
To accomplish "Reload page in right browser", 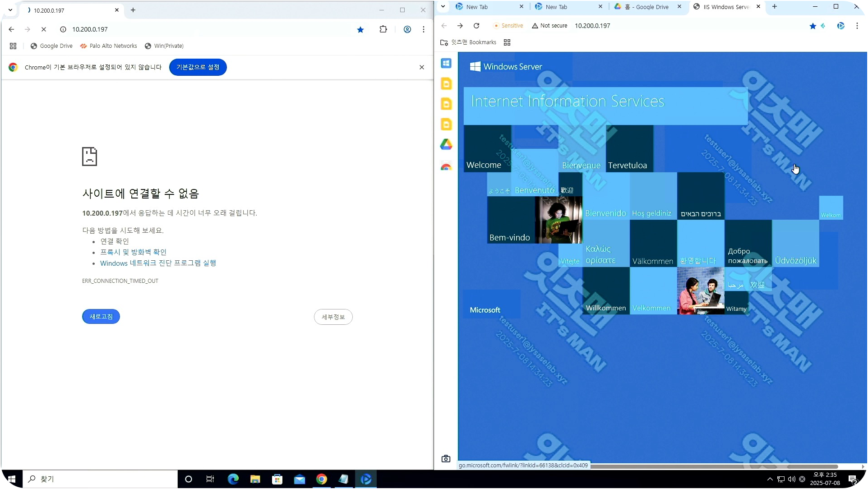I will click(476, 26).
